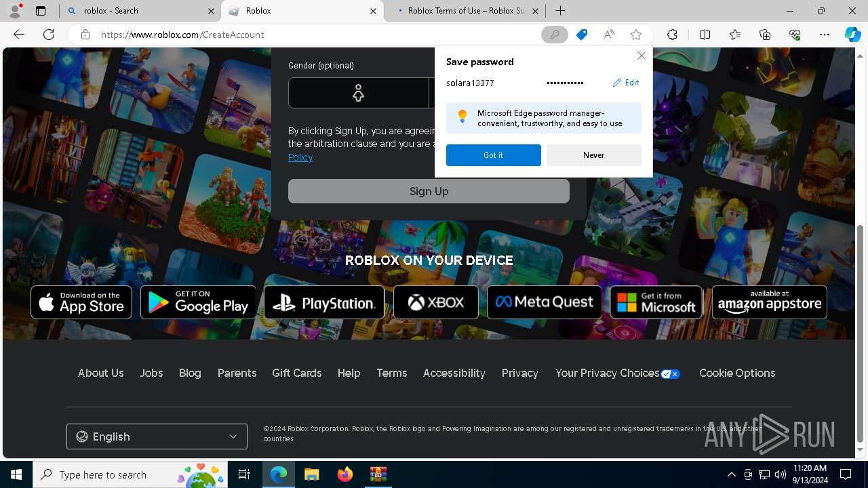Open a new tab with the plus button
Screen dimensions: 868x488
(x=560, y=10)
